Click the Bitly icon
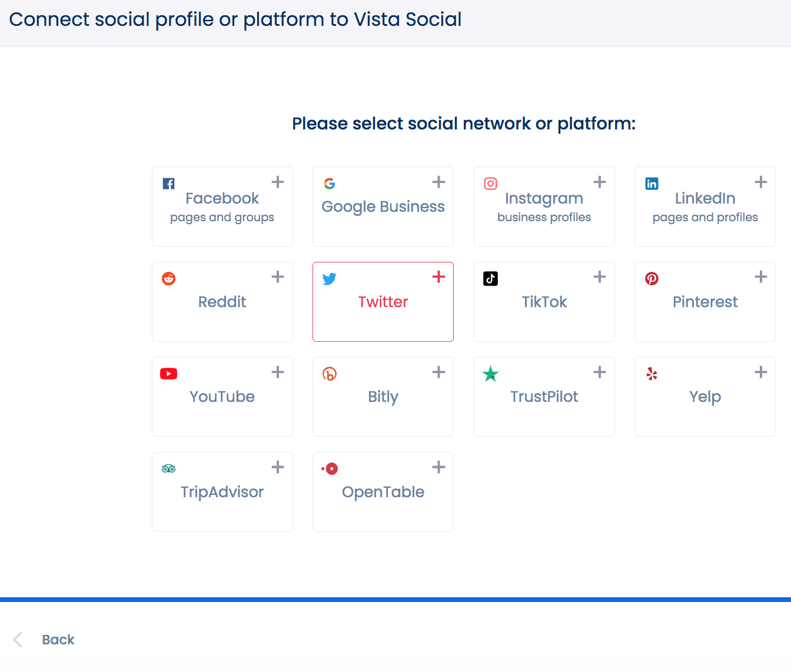Screen dimensions: 791x672 click(329, 373)
